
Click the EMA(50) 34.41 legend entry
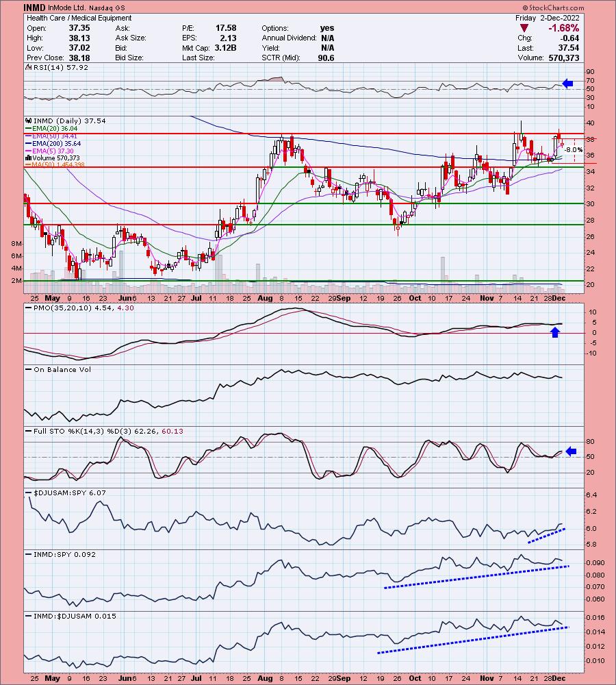tap(51, 136)
